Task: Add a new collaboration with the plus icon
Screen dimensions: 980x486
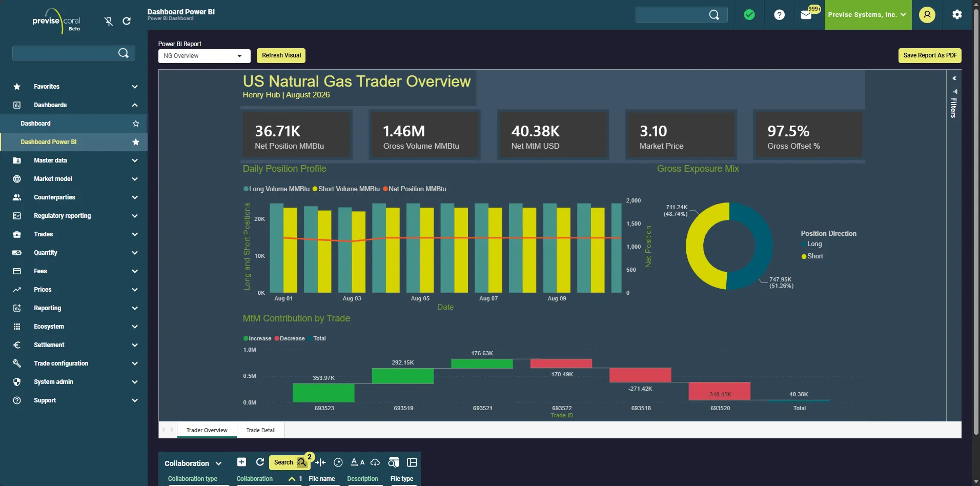Action: 241,462
